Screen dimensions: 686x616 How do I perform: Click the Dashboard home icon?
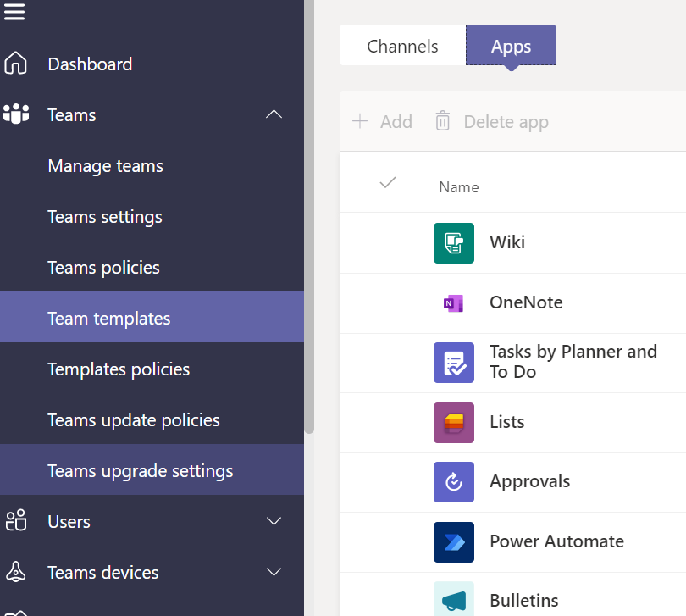tap(16, 64)
